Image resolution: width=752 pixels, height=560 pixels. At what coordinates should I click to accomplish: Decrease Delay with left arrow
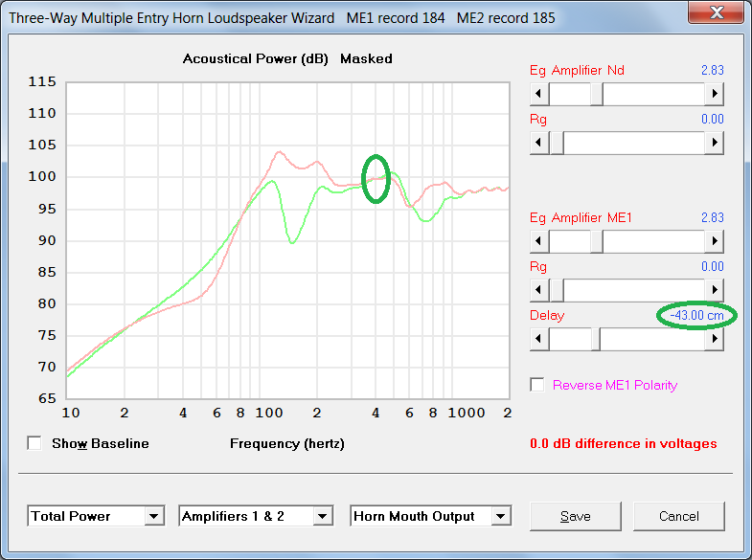tap(539, 339)
